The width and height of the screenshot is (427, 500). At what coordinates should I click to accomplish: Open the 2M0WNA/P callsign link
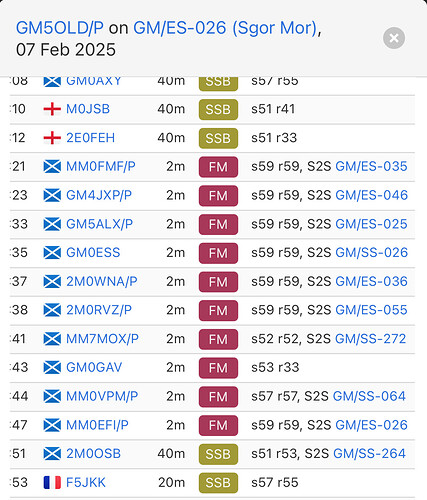tap(102, 281)
